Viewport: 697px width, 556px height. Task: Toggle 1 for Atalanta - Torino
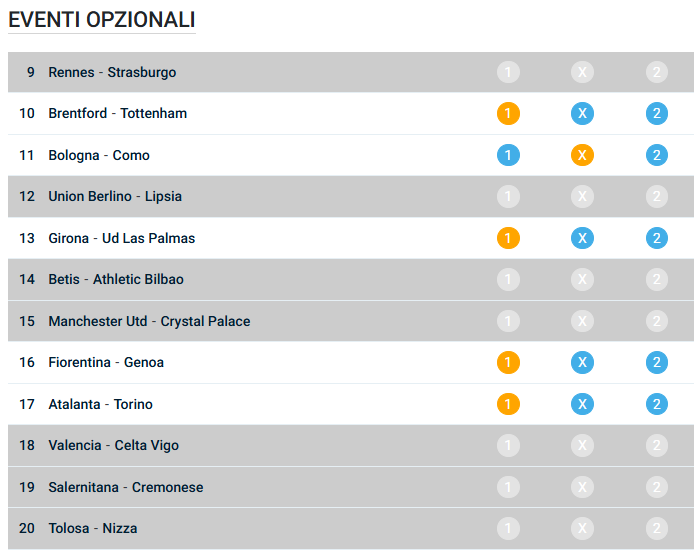click(x=508, y=404)
